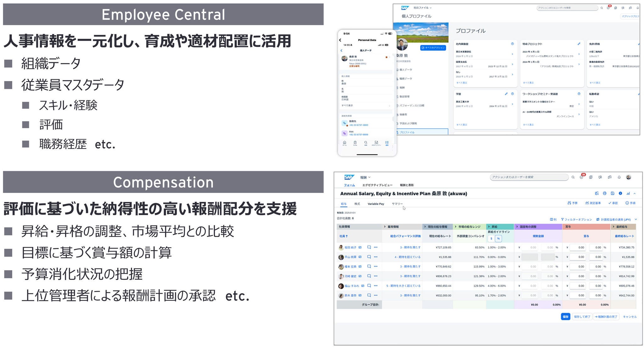Image resolution: width=644 pixels, height=348 pixels.
Task: Expand the 現在の給与情報 column group
Action: click(425, 227)
